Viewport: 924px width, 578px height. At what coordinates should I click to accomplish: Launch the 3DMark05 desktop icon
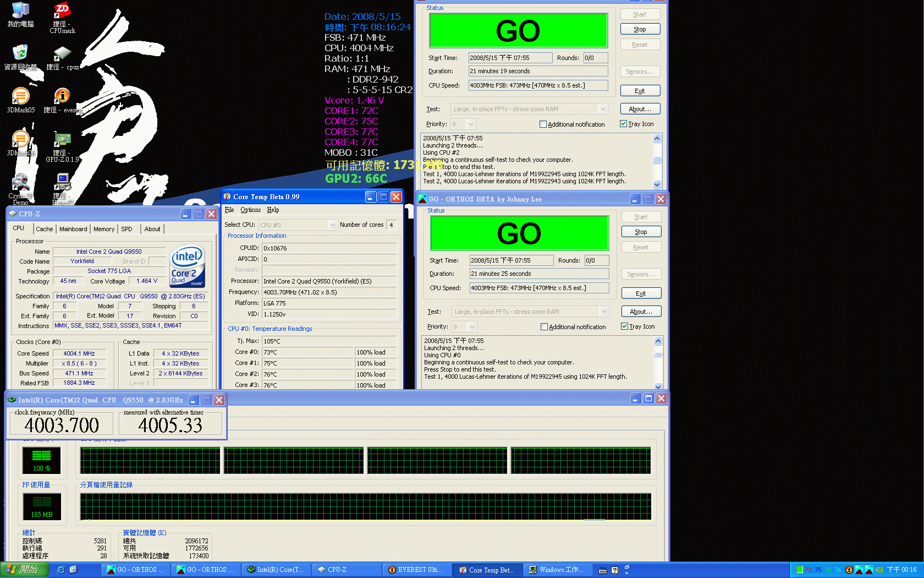(x=20, y=100)
